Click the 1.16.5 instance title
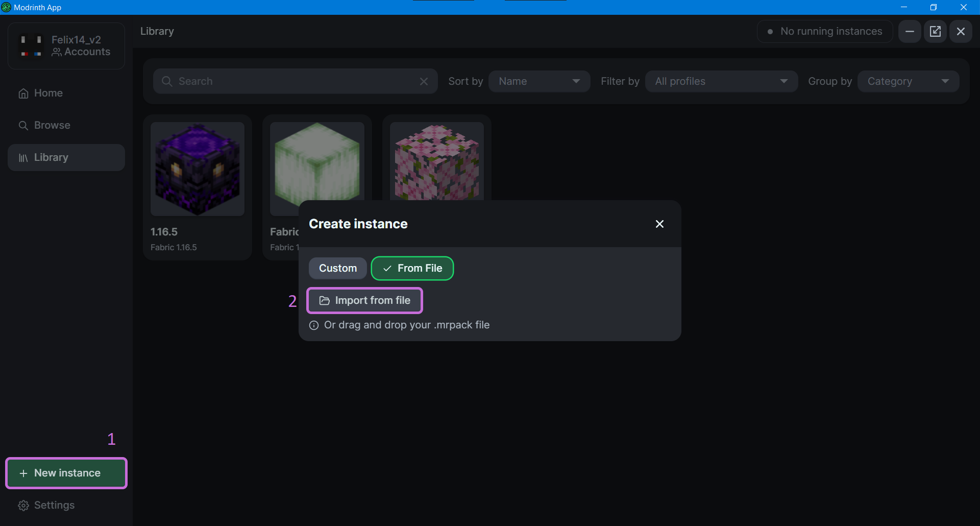980x526 pixels. click(x=164, y=232)
